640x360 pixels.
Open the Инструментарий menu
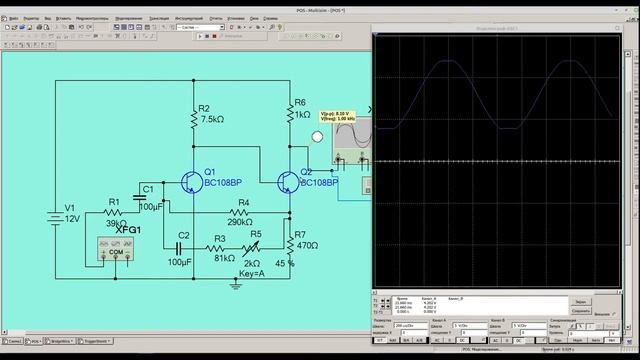[189, 18]
